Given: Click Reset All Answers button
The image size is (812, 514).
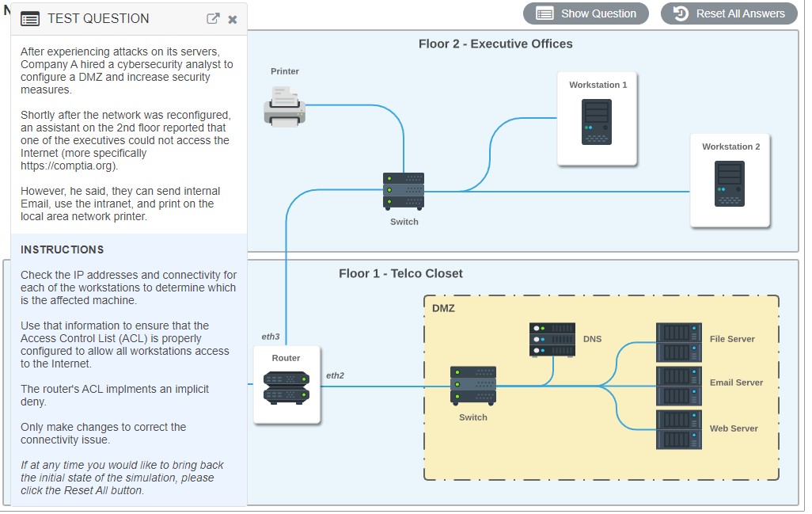Looking at the screenshot, I should pos(730,13).
